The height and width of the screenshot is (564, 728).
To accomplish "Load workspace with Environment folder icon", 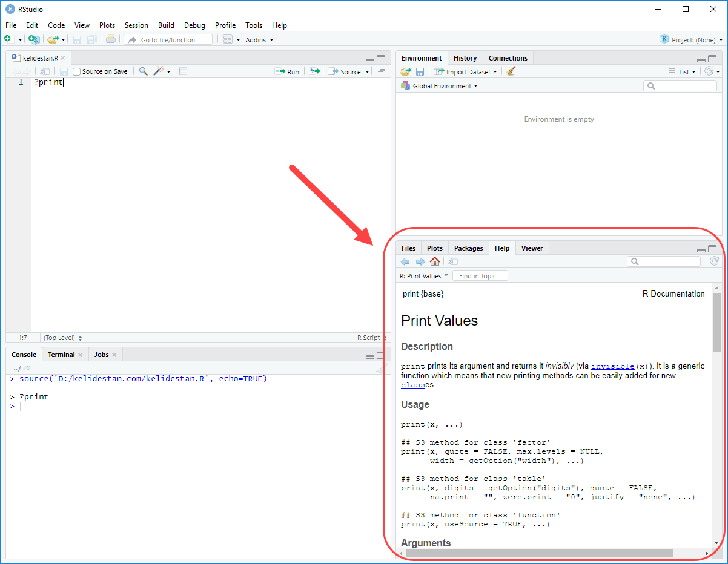I will tap(405, 71).
